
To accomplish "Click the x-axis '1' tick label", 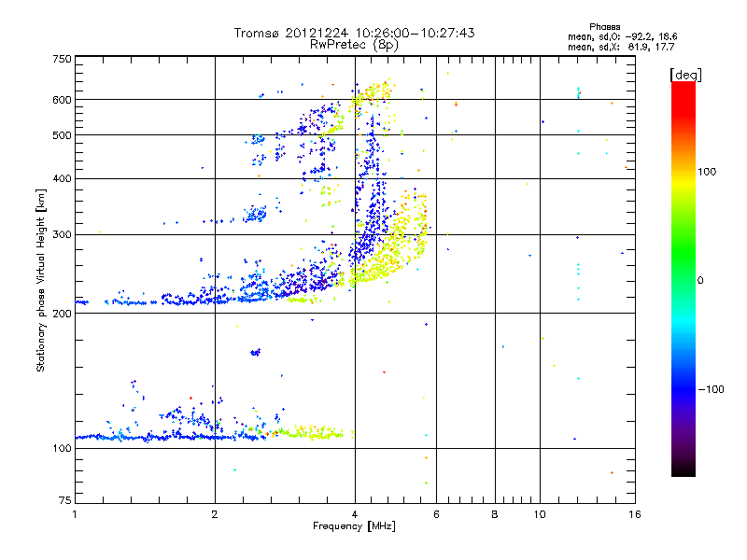I will (x=75, y=514).
